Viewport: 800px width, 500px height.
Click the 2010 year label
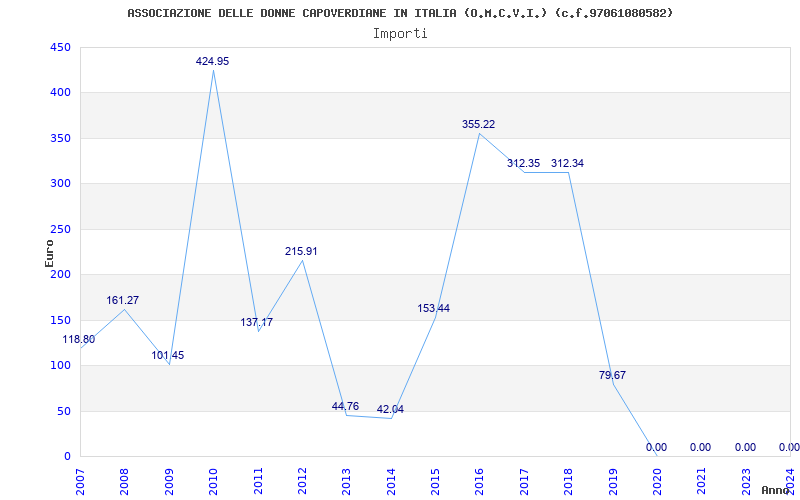213,482
